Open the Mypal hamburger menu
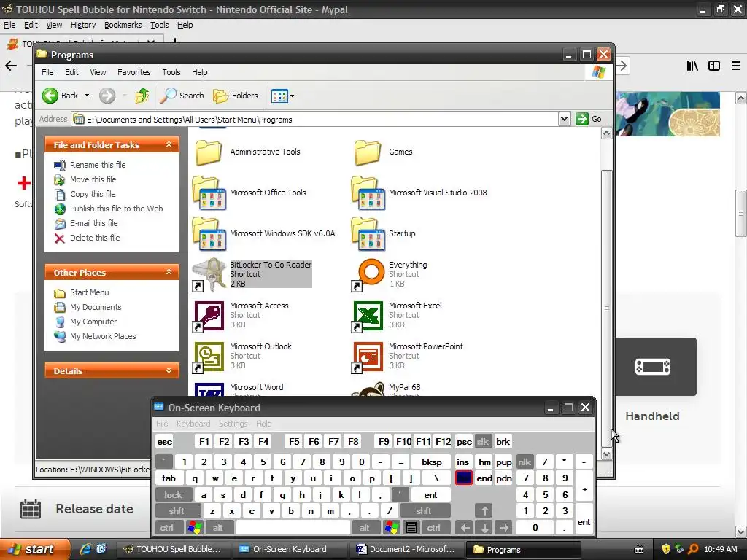The image size is (747, 560). point(736,66)
